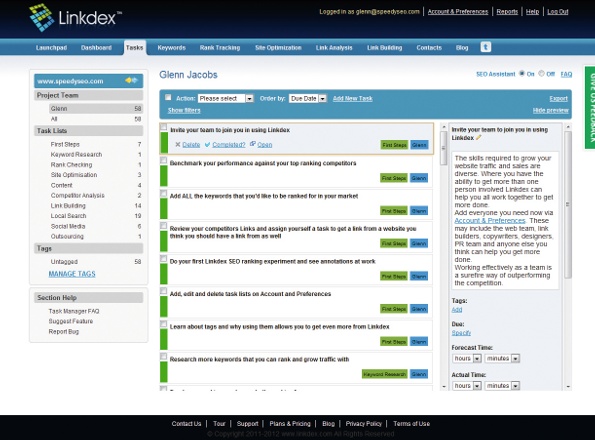Open the Action Please select dropdown

point(226,99)
